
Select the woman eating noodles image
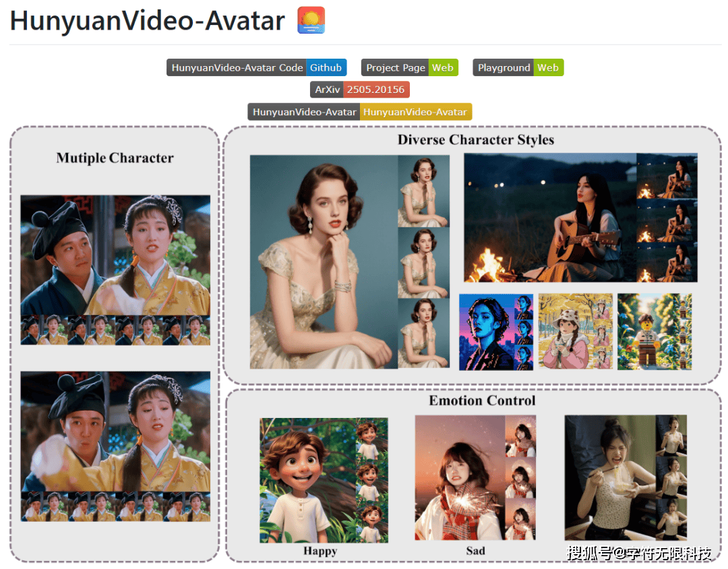pyautogui.click(x=626, y=477)
